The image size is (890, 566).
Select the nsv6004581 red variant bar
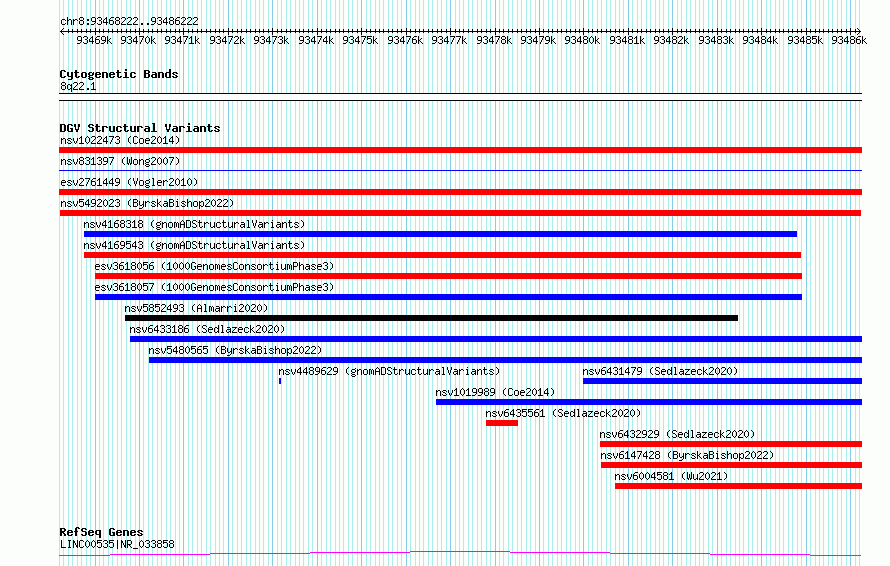click(x=738, y=486)
